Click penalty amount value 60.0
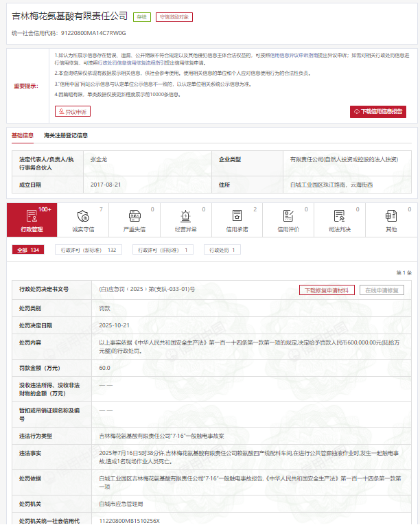 pos(104,368)
